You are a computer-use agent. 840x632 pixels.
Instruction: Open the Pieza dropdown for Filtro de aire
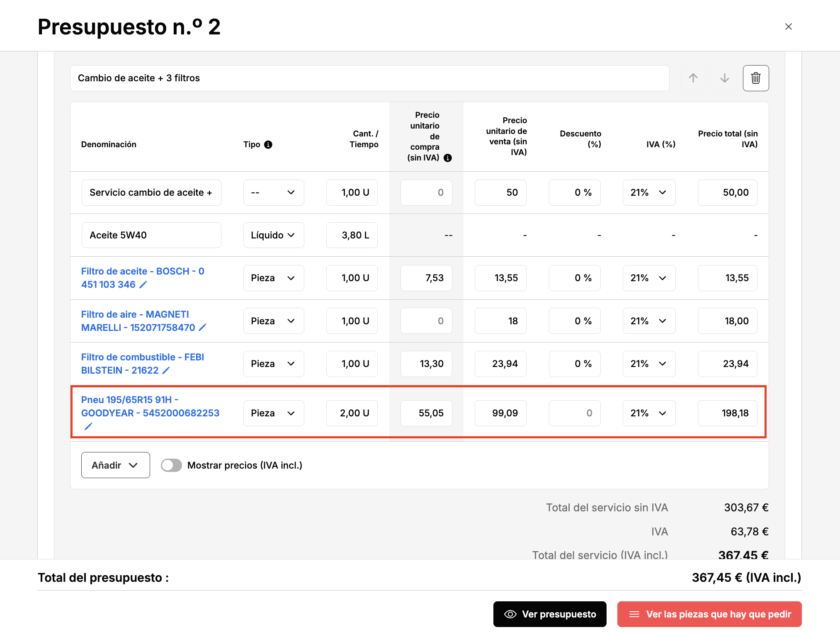pyautogui.click(x=274, y=321)
